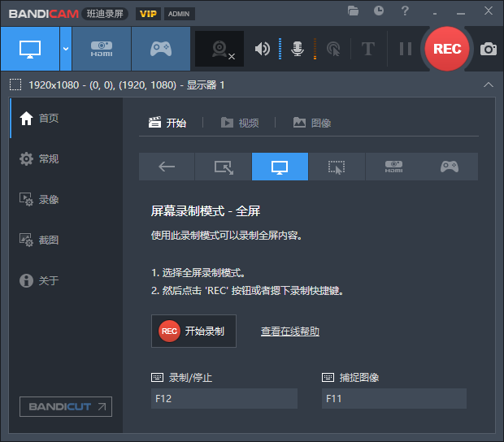Screen dimensions: 504x442
Task: Collapse the main panel using chevron up
Action: coord(489,84)
